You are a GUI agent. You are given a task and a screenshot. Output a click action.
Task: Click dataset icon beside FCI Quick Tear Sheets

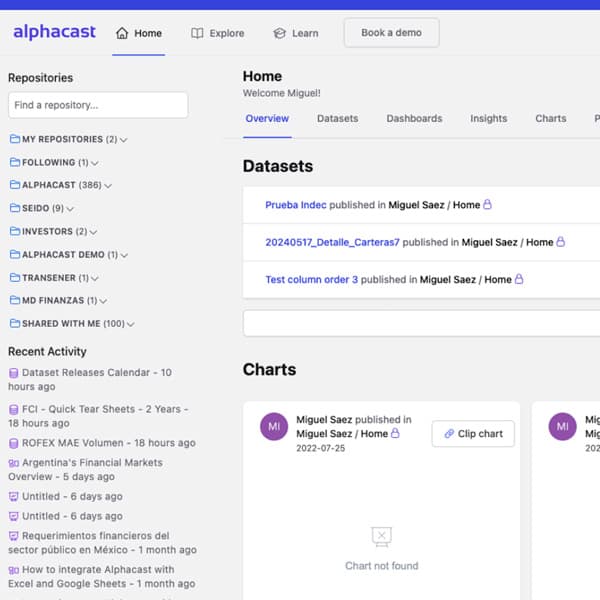click(13, 410)
